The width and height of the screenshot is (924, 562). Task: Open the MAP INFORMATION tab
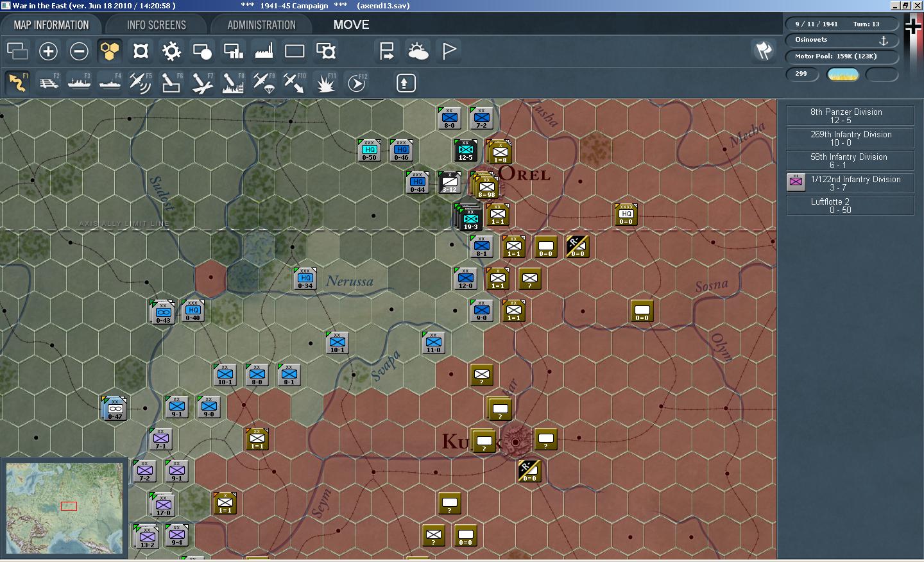pos(51,25)
